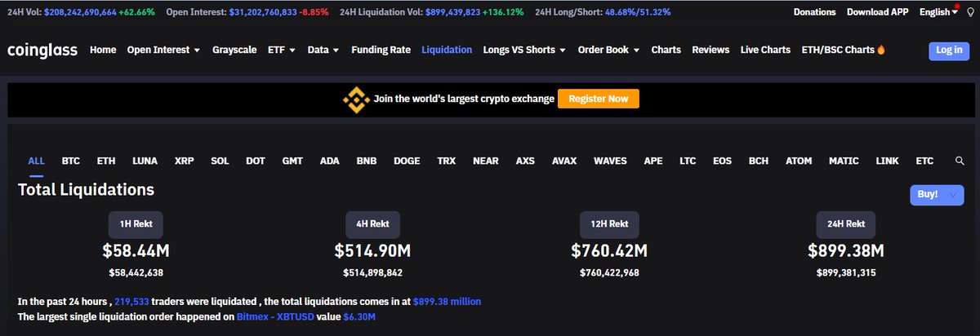Open the Reviews page

710,50
